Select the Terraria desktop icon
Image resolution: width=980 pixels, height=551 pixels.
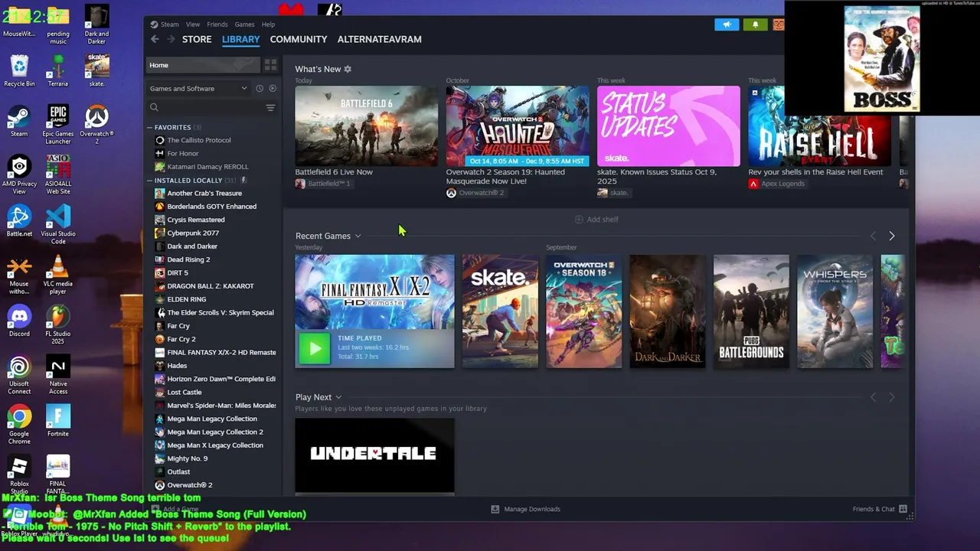[58, 70]
